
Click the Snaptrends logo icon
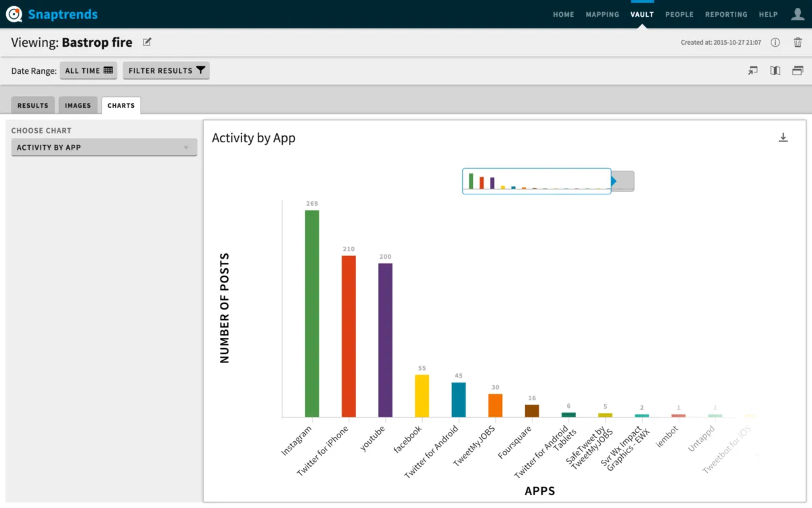coord(15,14)
